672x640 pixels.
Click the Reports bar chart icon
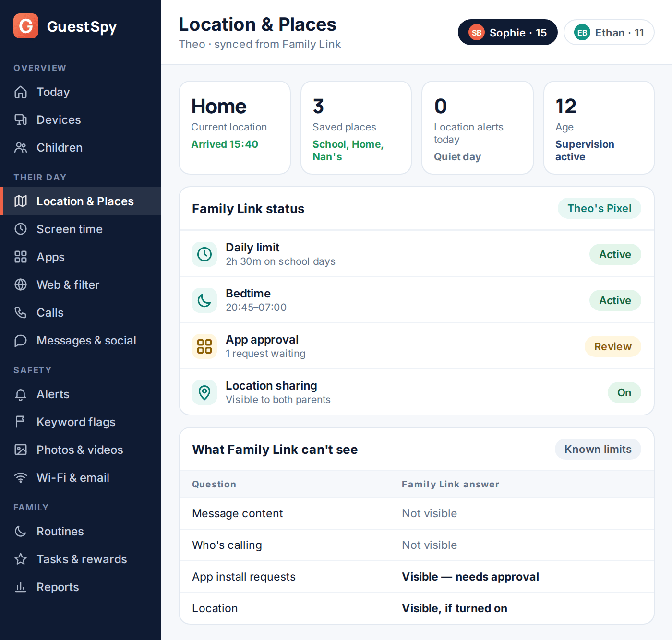[21, 587]
